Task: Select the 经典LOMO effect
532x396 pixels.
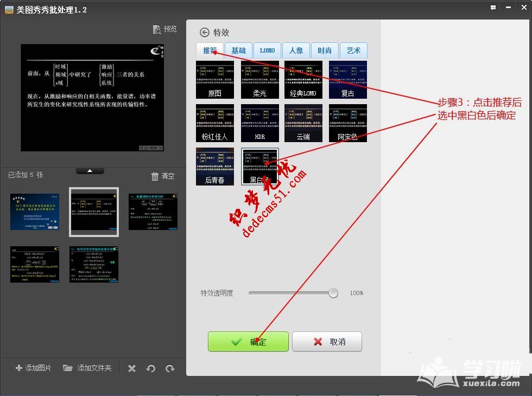Action: [x=303, y=79]
